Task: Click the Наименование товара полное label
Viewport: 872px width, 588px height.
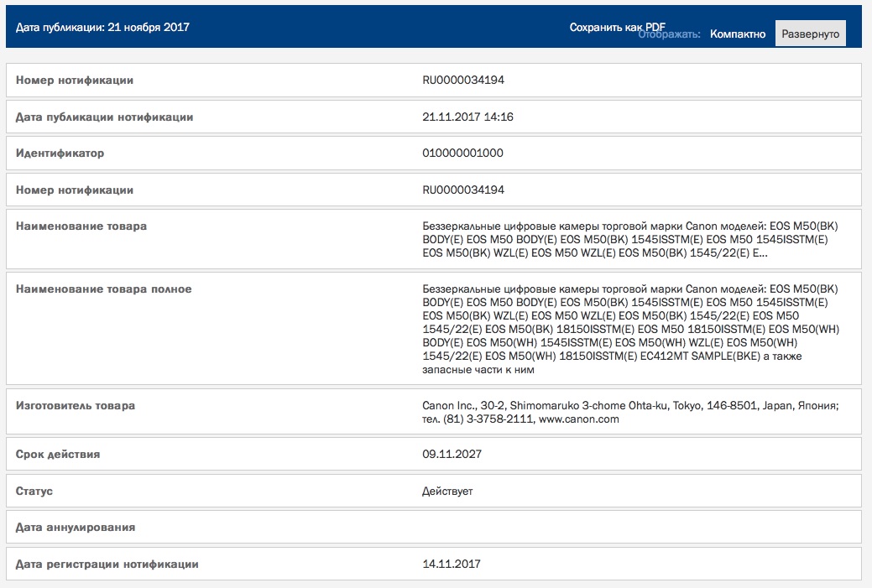Action: (x=103, y=289)
